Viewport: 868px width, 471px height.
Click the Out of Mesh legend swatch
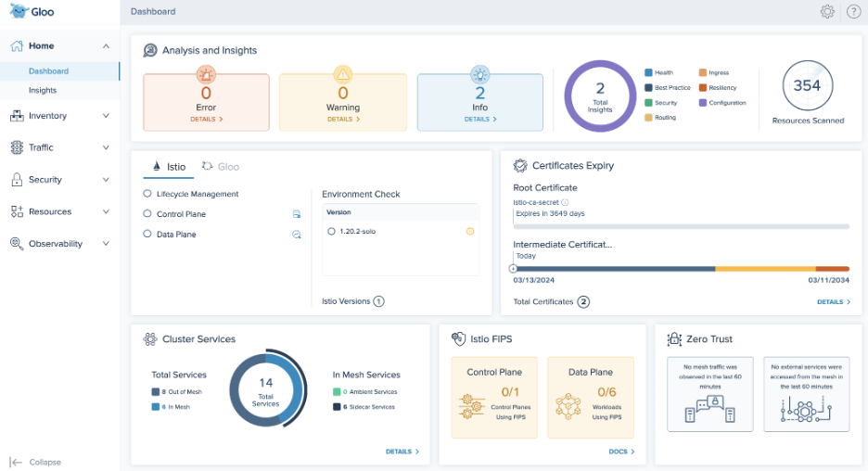[156, 392]
